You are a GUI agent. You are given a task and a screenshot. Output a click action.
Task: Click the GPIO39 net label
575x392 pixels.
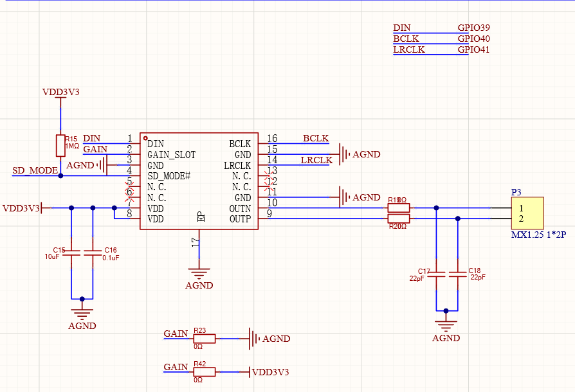(x=474, y=28)
